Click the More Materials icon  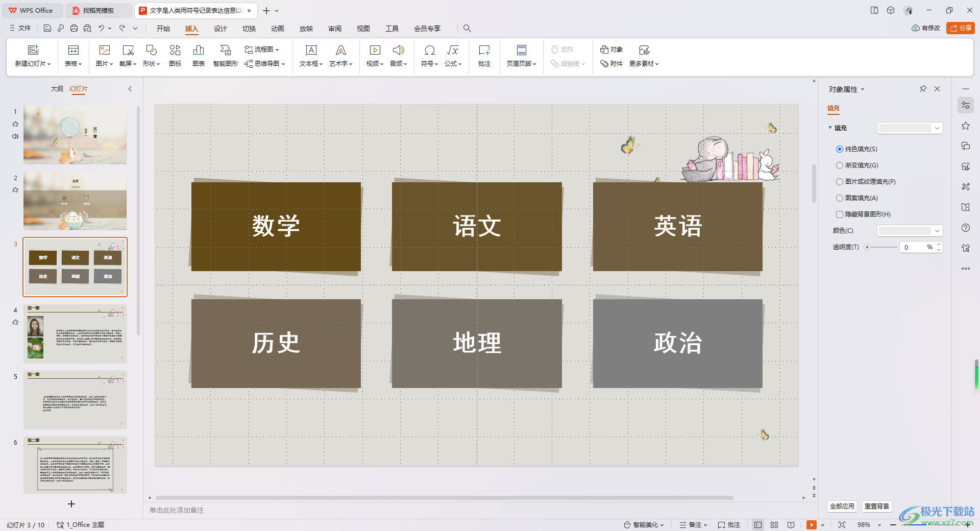[644, 50]
